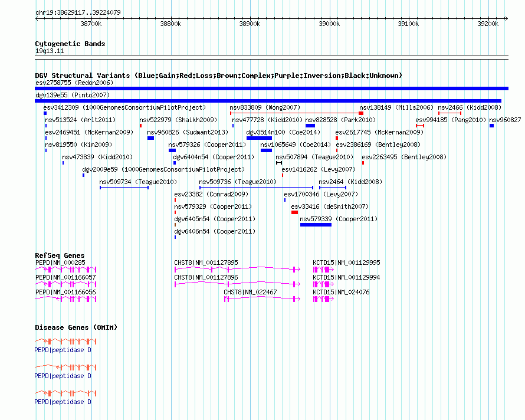
Task: Click the nsv833809 (Wong2007) variant label
Action: pos(265,107)
